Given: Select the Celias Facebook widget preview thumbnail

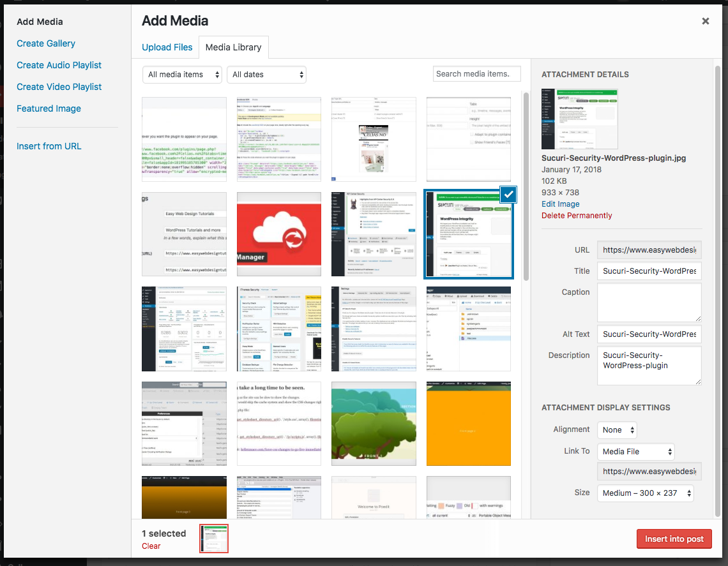Looking at the screenshot, I should pyautogui.click(x=374, y=139).
